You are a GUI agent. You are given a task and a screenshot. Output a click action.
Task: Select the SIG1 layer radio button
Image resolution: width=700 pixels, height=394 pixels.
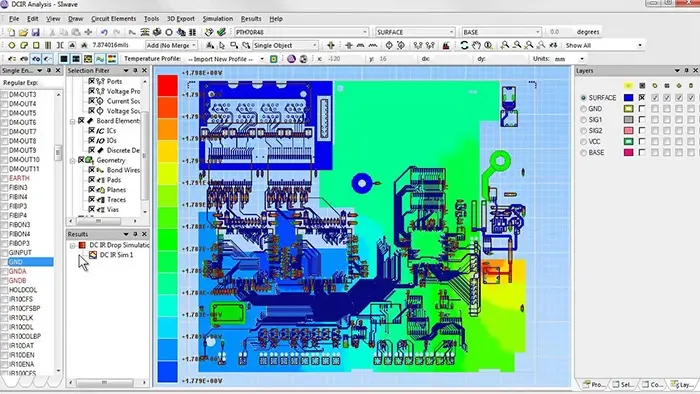(x=583, y=120)
